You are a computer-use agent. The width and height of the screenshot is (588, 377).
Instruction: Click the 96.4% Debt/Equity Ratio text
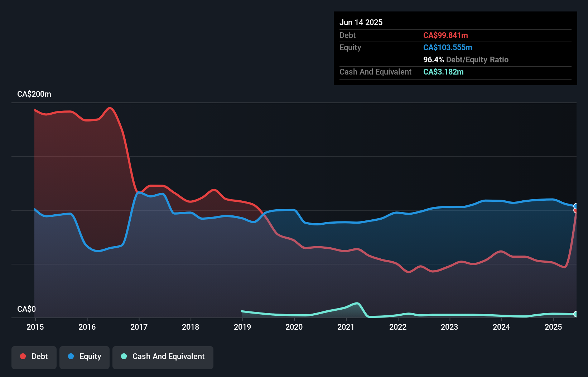point(466,59)
